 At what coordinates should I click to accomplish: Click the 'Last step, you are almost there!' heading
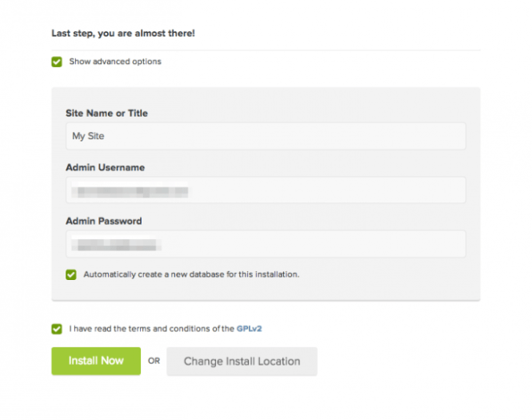click(x=123, y=33)
